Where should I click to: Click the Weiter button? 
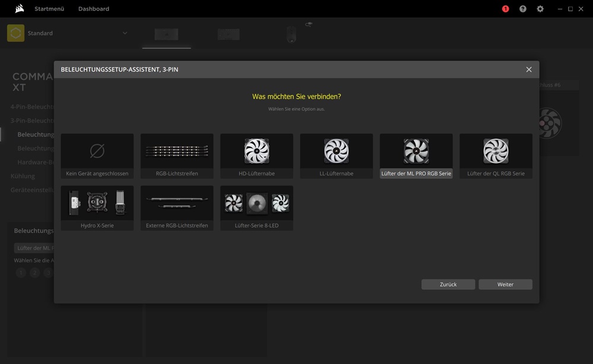(505, 284)
